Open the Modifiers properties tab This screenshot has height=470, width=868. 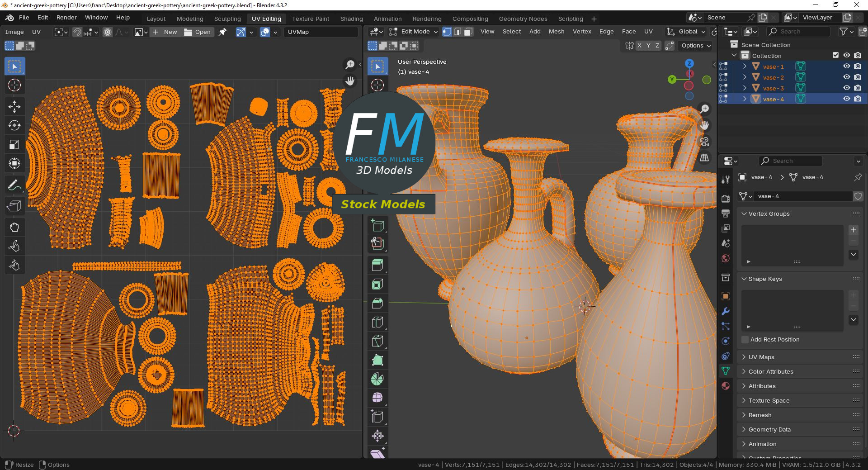[726, 311]
